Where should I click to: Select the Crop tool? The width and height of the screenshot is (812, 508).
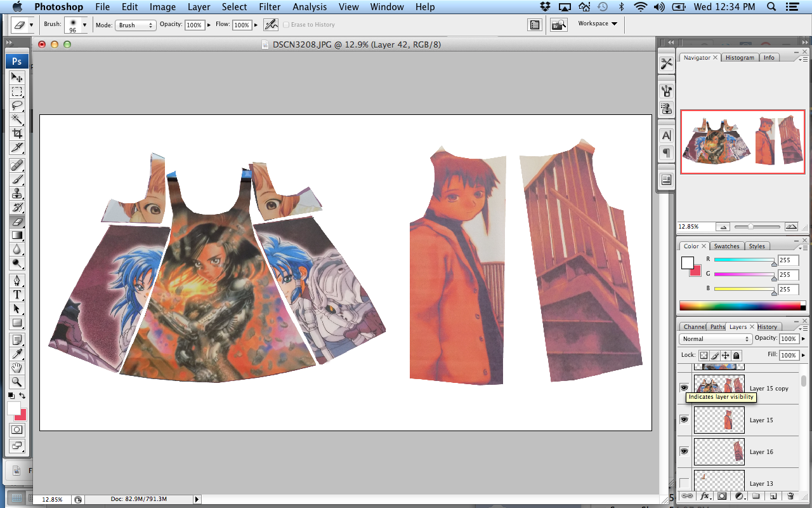(17, 133)
